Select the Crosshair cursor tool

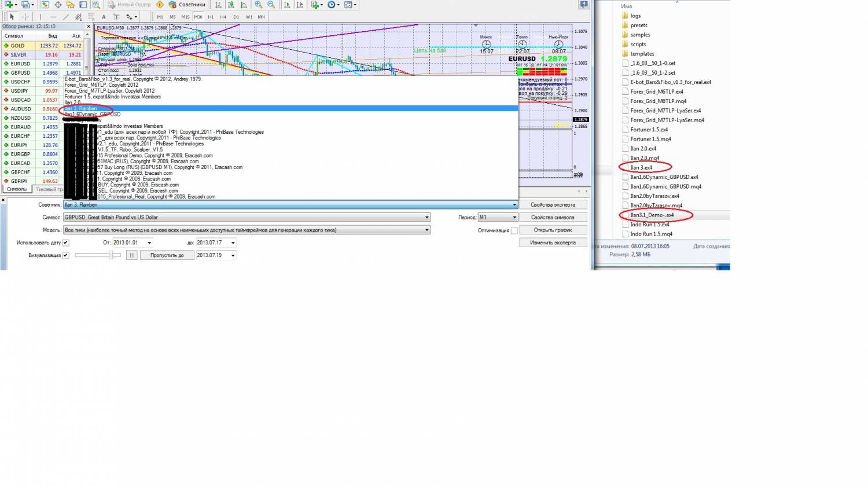coord(25,17)
